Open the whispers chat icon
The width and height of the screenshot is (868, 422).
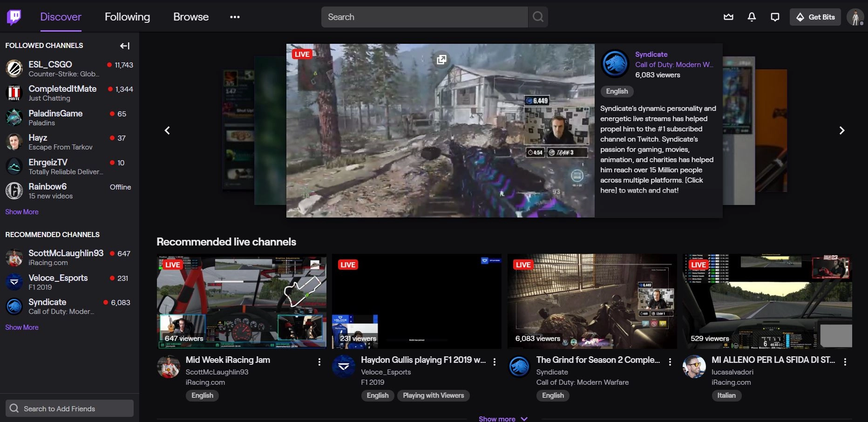775,17
